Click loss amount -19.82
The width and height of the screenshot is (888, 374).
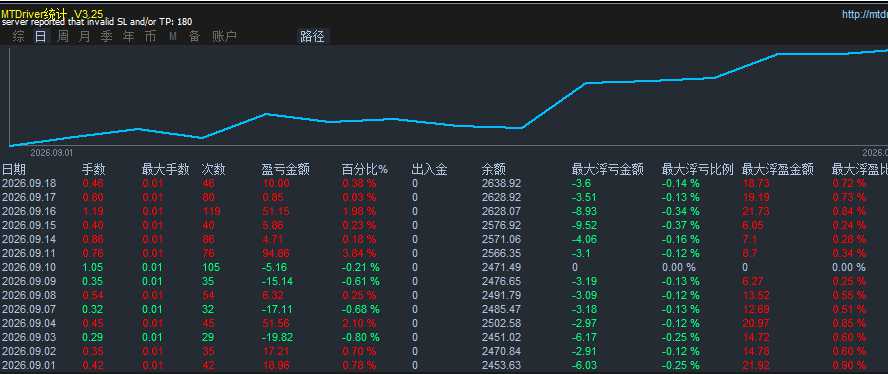tap(277, 337)
